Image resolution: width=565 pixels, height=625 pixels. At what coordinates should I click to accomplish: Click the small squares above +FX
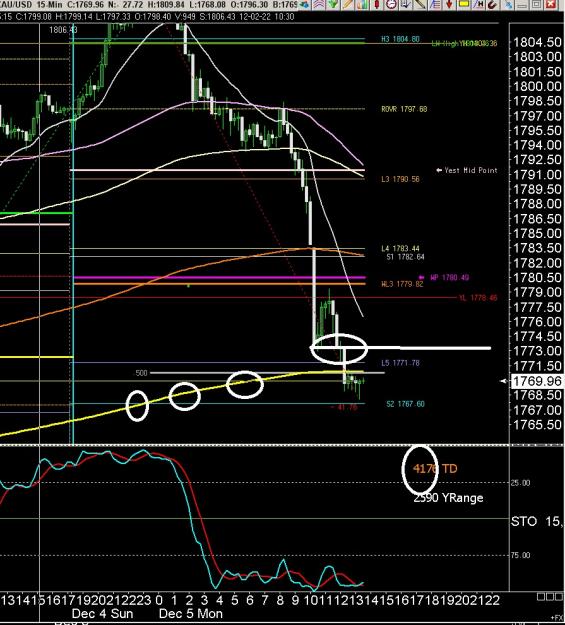(549, 597)
